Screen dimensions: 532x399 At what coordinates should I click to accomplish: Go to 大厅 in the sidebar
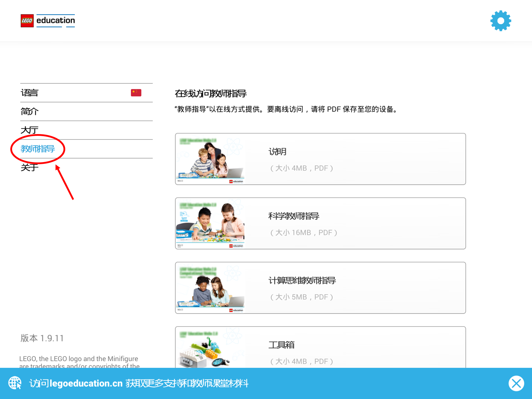click(x=29, y=130)
